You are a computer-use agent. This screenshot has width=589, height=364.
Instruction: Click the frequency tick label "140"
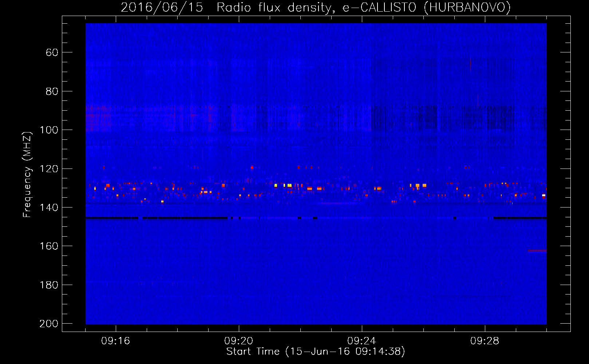[x=49, y=207]
